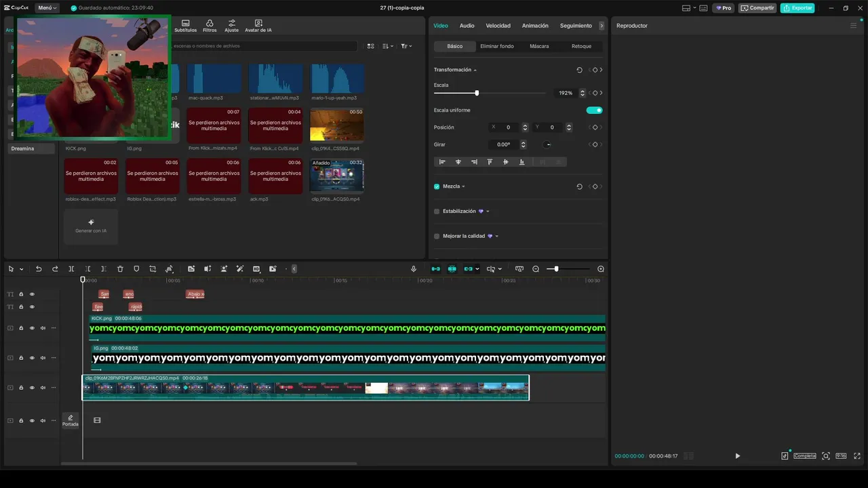Open the media sort options dropdown
Viewport: 868px width, 488px height.
[x=387, y=46]
